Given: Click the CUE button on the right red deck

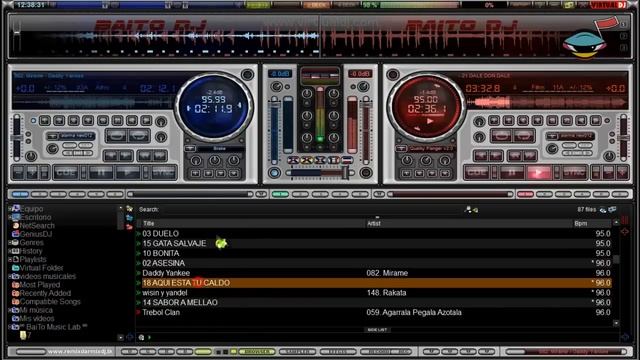Looking at the screenshot, I should [477, 173].
